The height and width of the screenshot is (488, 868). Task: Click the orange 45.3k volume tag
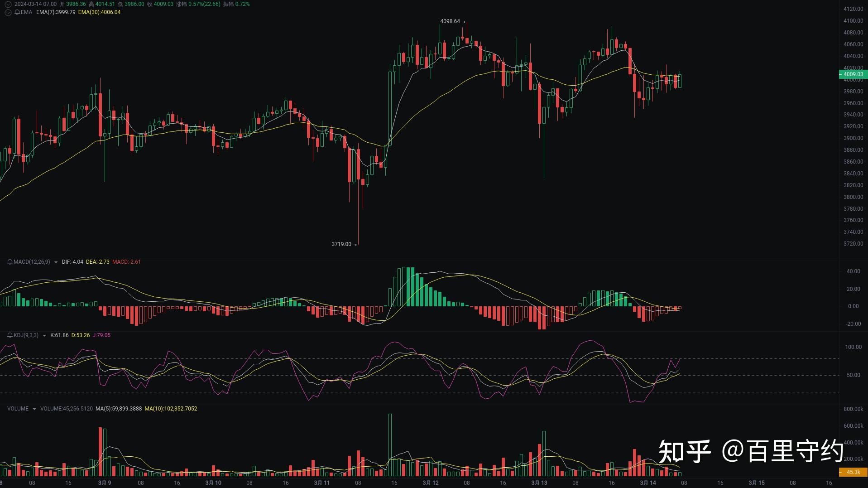[x=853, y=472]
